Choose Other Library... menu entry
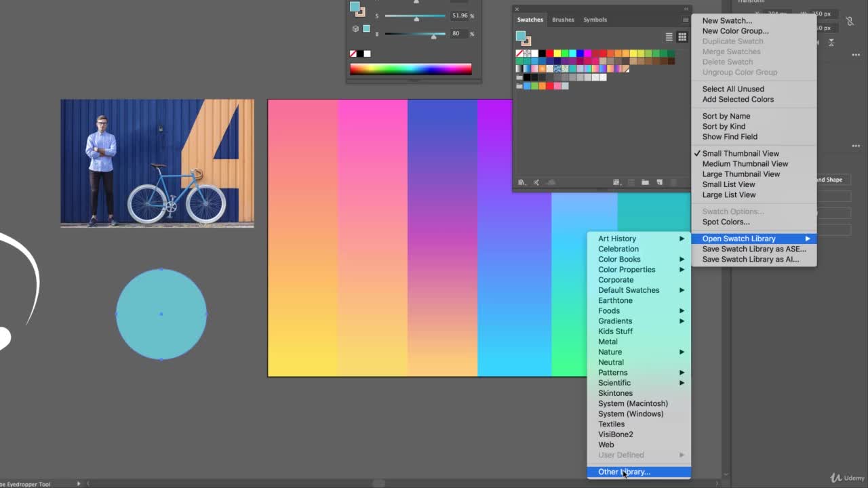 click(639, 472)
